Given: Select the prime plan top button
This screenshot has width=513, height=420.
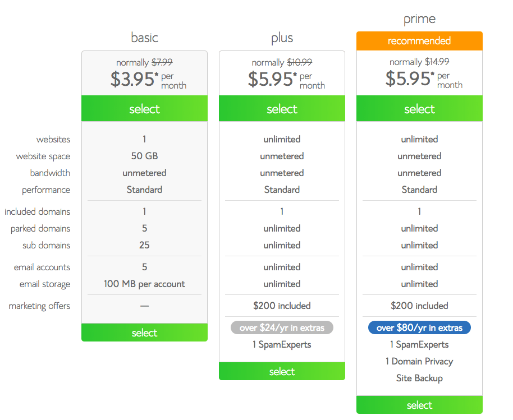Looking at the screenshot, I should (x=419, y=109).
